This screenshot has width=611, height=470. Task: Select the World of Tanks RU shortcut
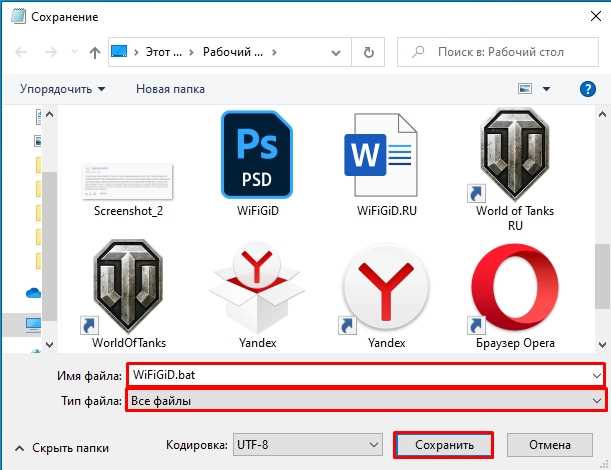click(x=514, y=155)
